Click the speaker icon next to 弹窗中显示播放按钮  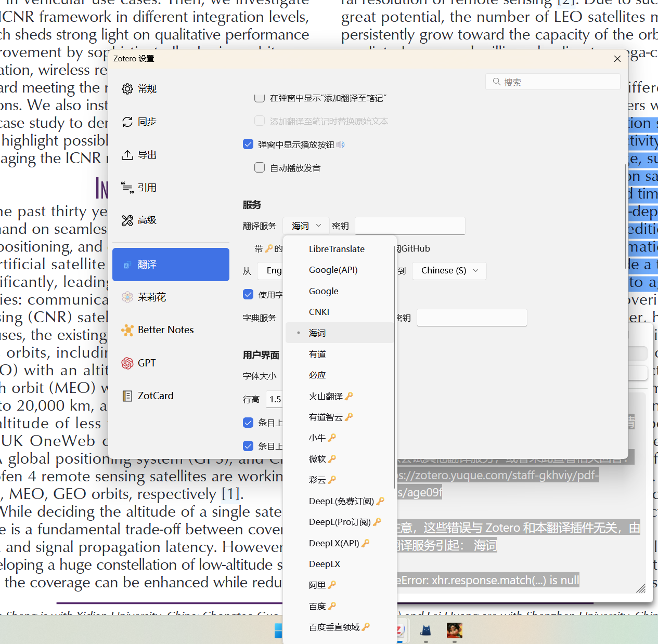coord(341,144)
